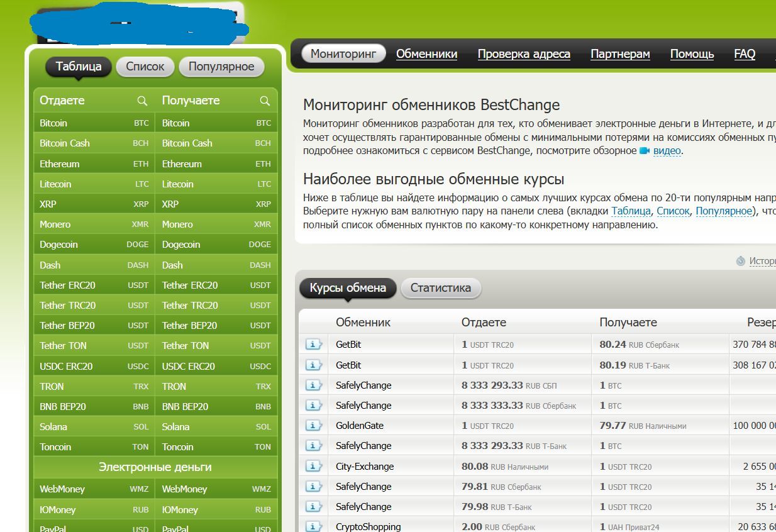Open info icon for the CryptoShopping row
This screenshot has width=776, height=532.
[313, 526]
